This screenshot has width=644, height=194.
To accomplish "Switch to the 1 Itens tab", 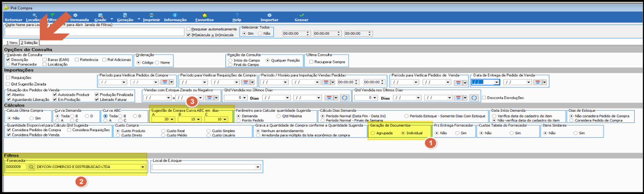I will [x=11, y=42].
